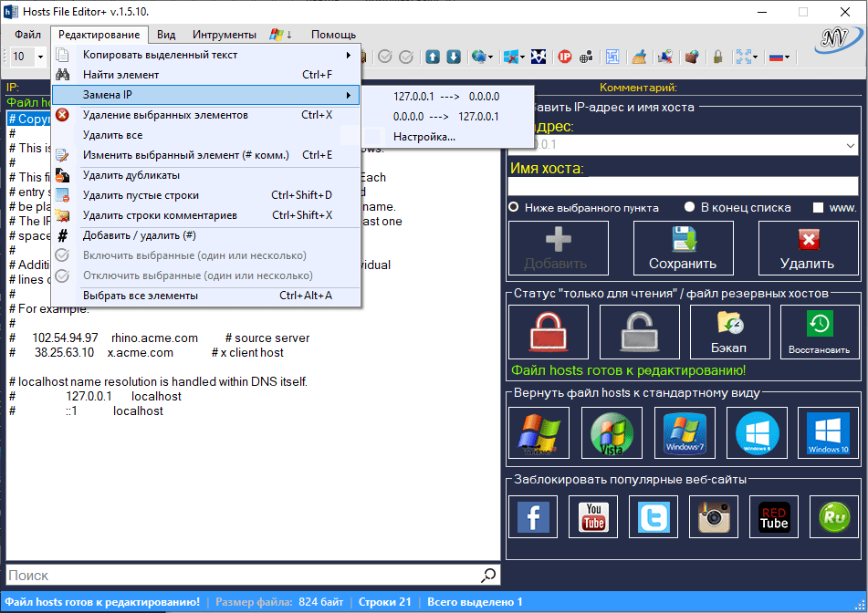The height and width of the screenshot is (613, 868).
Task: Select 'В конец списка' radio button
Action: tap(689, 207)
